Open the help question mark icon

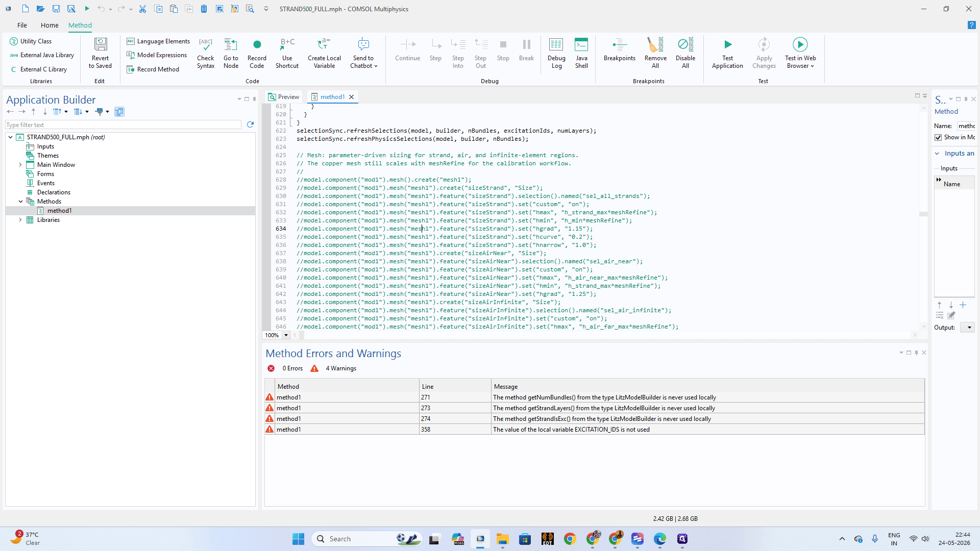point(971,25)
